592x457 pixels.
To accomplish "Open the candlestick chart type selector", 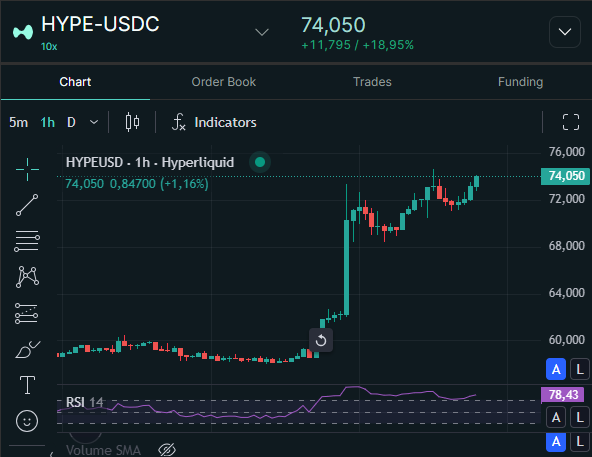I will pyautogui.click(x=132, y=122).
